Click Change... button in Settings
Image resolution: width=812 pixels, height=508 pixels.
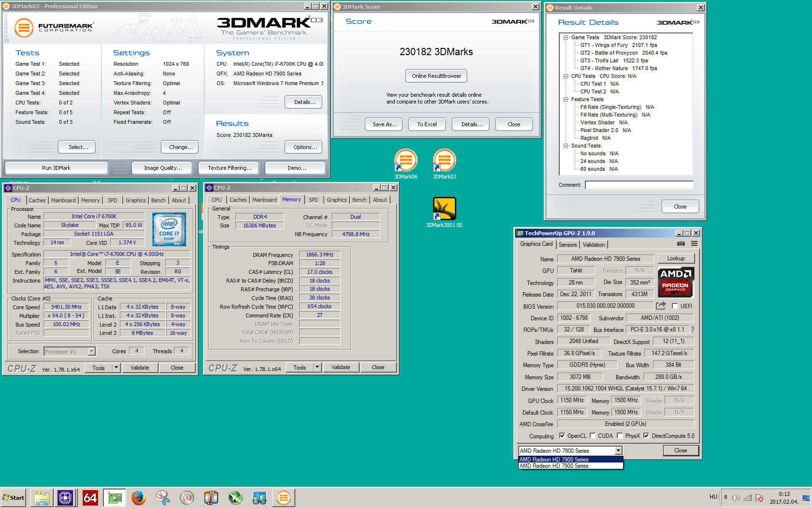pos(181,147)
